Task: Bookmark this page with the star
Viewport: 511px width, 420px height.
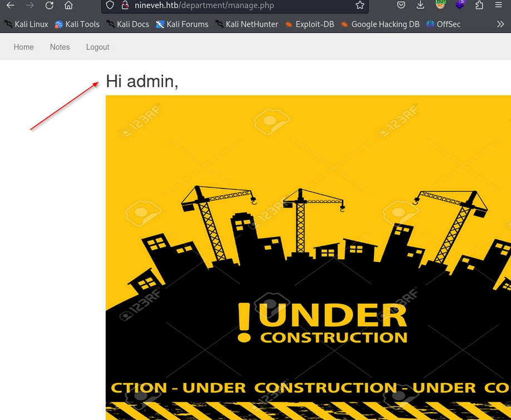Action: (360, 6)
